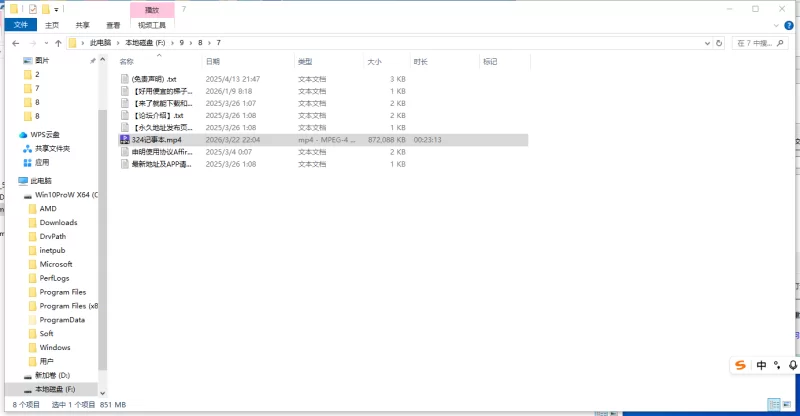The image size is (800, 416).
Task: Click the search magnifier icon in search box
Action: [x=780, y=43]
